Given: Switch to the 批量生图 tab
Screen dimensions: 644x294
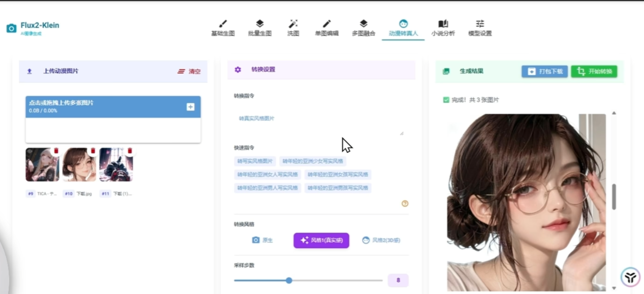Looking at the screenshot, I should click(x=260, y=28).
